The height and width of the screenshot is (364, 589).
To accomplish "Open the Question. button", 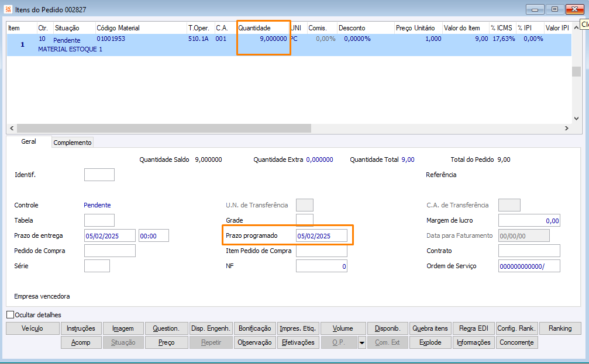I will coord(166,328).
